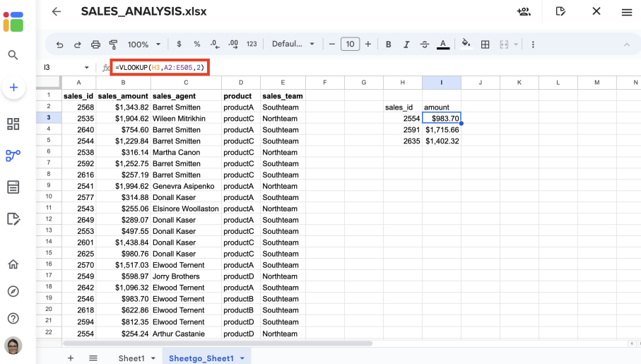Open the hamburger menu at top right

pyautogui.click(x=627, y=12)
